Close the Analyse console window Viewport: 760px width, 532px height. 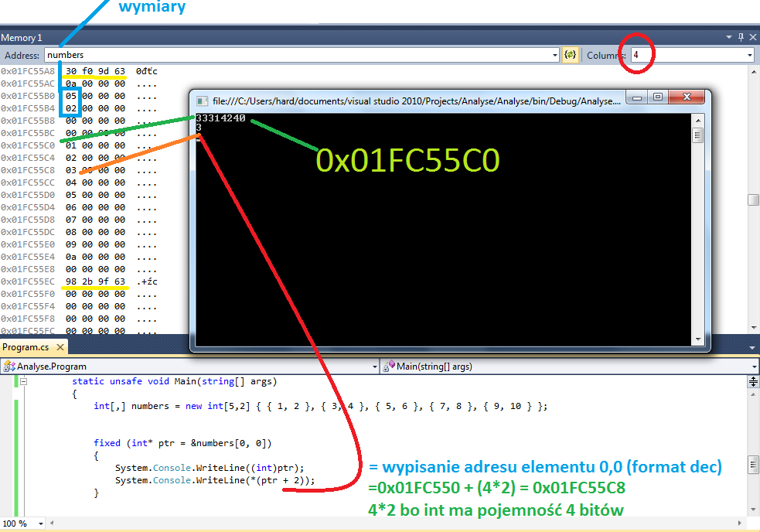687,97
